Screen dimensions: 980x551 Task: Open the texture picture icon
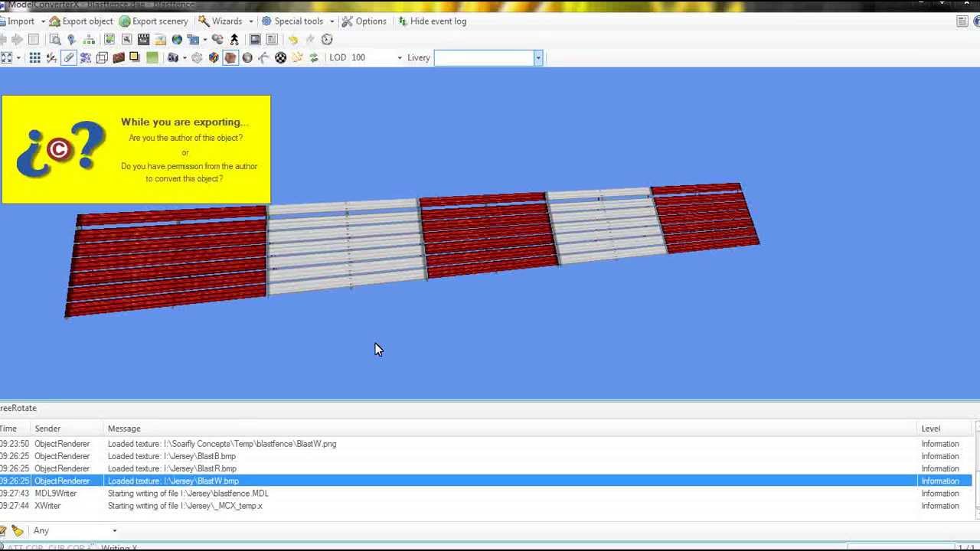click(160, 39)
